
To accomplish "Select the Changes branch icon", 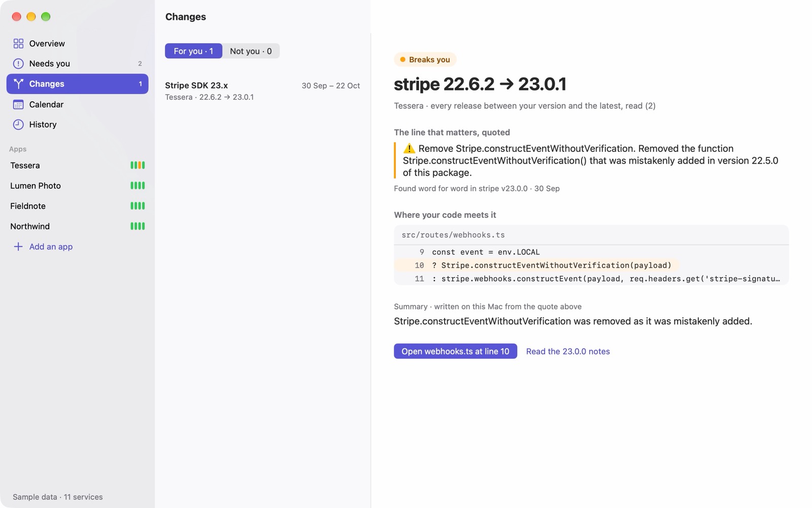I will click(18, 84).
